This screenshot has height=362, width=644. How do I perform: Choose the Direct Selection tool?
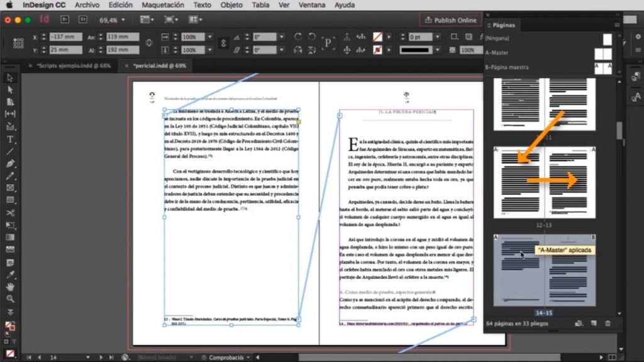click(10, 90)
